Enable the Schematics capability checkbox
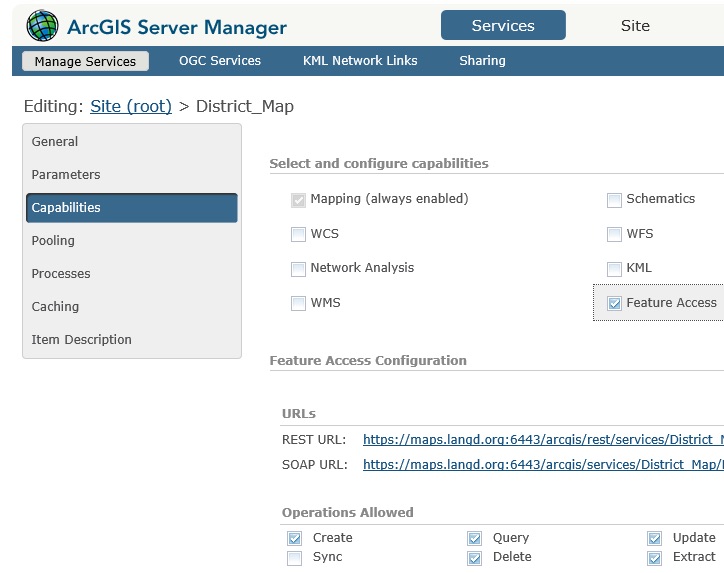 tap(614, 200)
